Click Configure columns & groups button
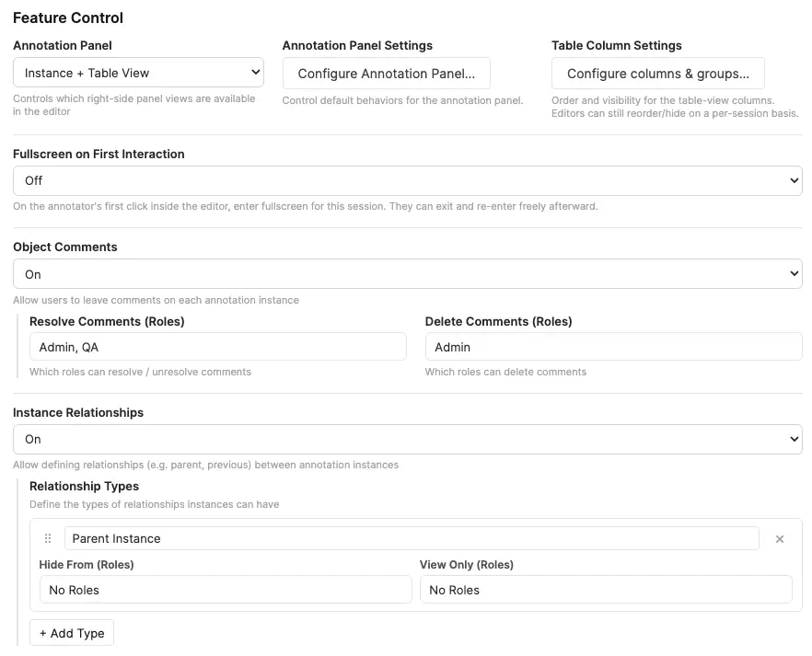This screenshot has width=812, height=656. point(657,74)
